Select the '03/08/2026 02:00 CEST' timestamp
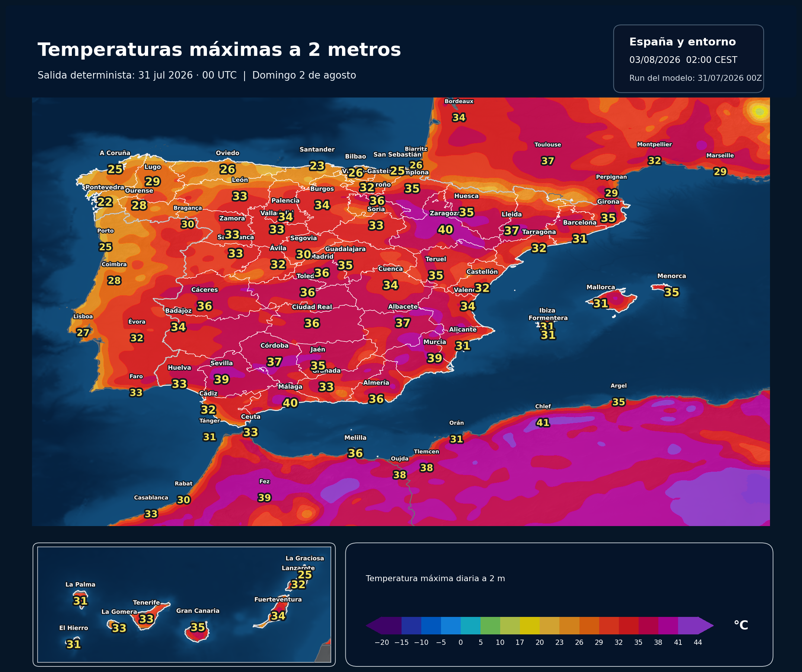Image resolution: width=802 pixels, height=672 pixels. (x=683, y=60)
